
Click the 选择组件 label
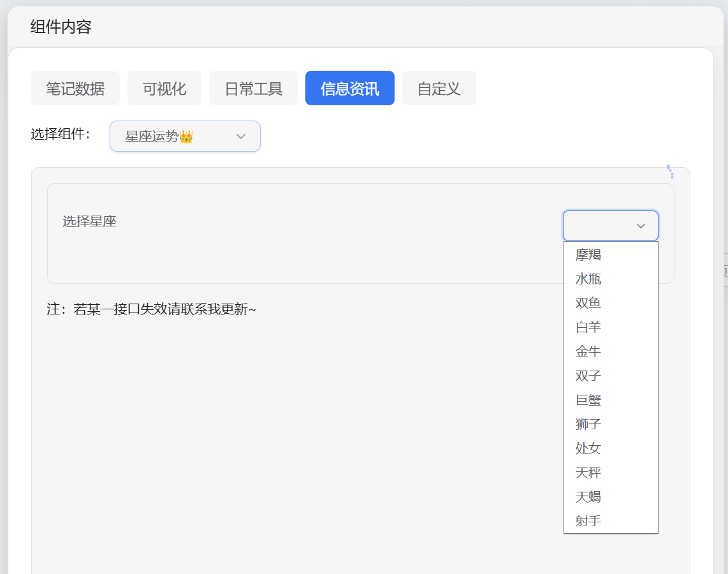[61, 134]
